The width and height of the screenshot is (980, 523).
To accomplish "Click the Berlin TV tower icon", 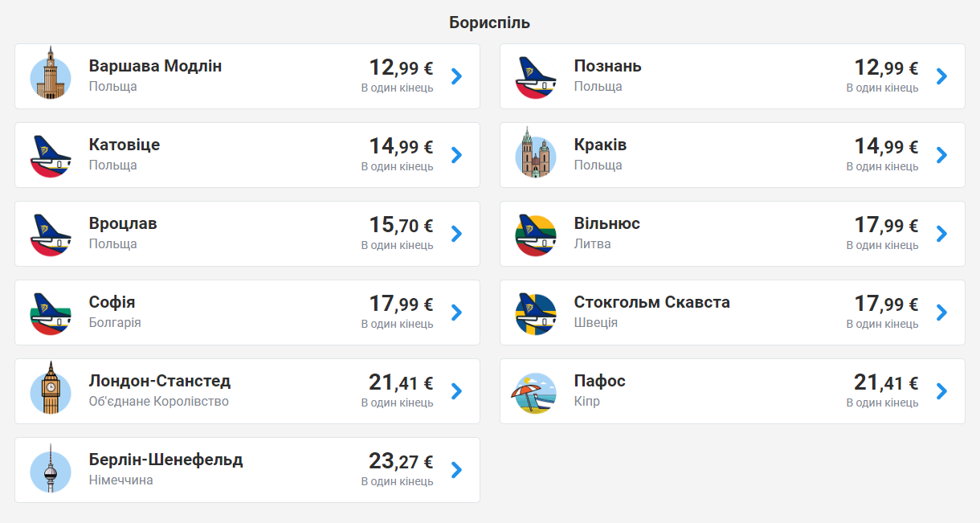I will pos(51,468).
